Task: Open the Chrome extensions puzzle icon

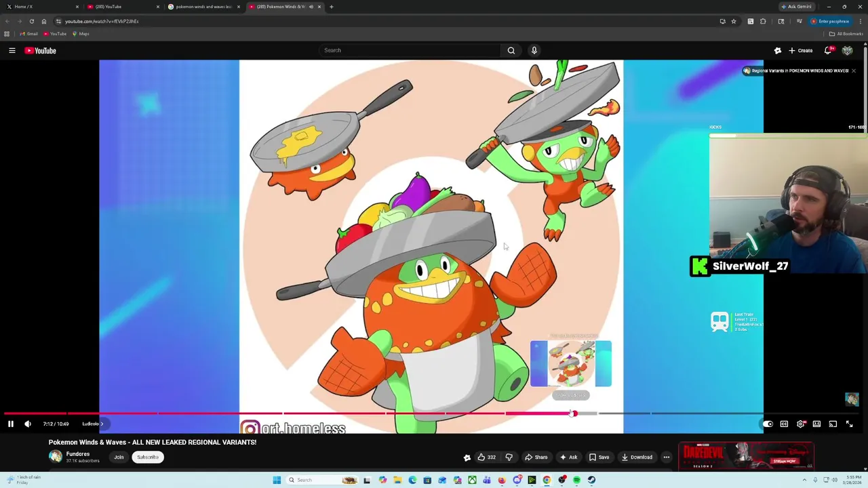Action: [x=763, y=21]
